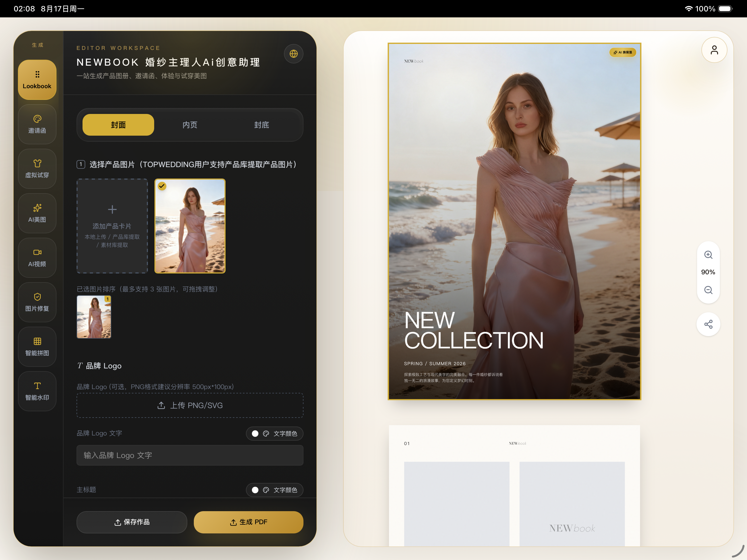Open the user profile icon
This screenshot has width=747, height=560.
(714, 50)
